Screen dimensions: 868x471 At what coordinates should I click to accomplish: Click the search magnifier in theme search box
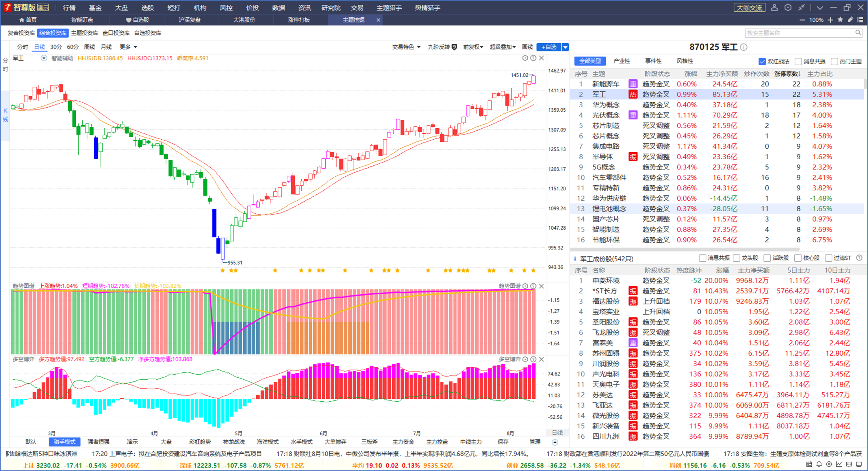click(858, 33)
